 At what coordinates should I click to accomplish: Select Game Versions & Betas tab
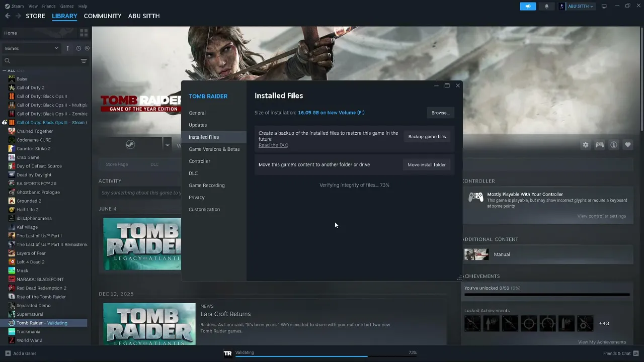coord(214,149)
